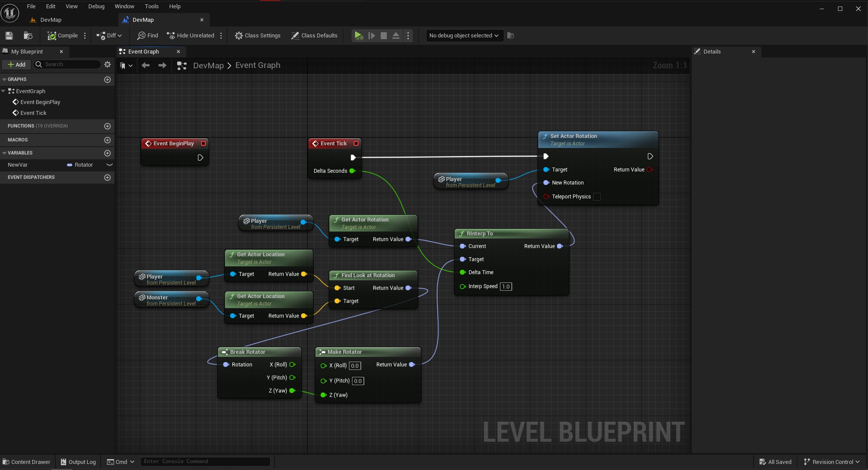Click Class Defaults button
This screenshot has height=470, width=868.
pyautogui.click(x=314, y=36)
